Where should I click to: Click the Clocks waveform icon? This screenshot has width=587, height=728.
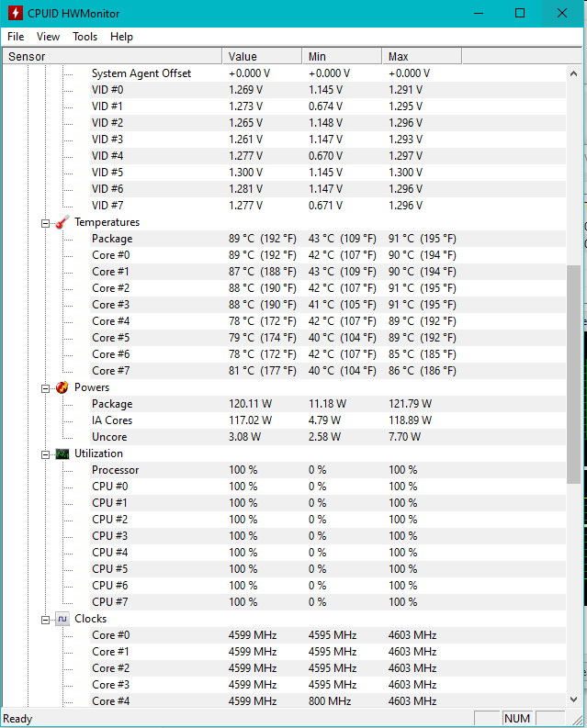pos(62,619)
